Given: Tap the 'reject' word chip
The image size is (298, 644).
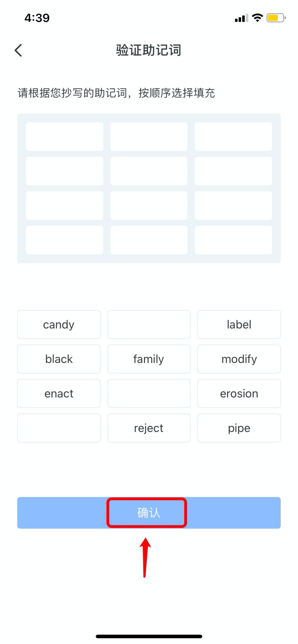Looking at the screenshot, I should coord(149,428).
